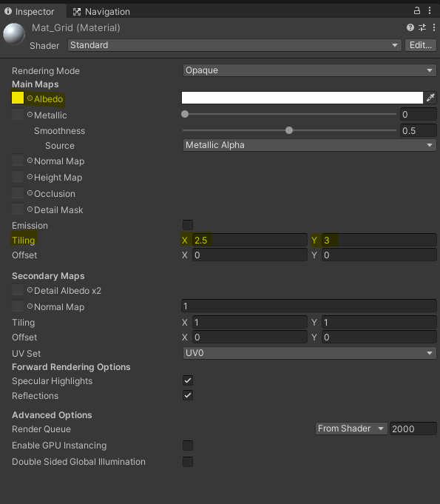Image resolution: width=440 pixels, height=504 pixels.
Task: Open texture picker beside Detail Albedo x2
Action: 30,290
